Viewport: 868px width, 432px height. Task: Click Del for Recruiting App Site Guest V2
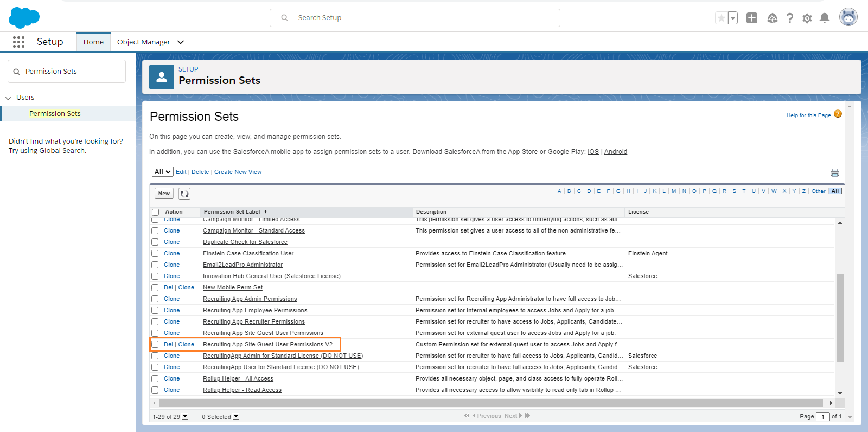[168, 345]
